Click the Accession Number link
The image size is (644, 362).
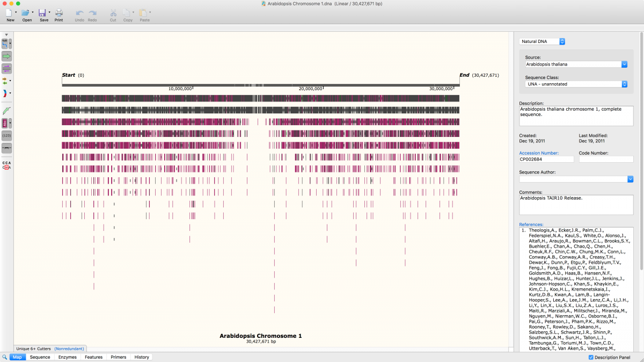(539, 153)
